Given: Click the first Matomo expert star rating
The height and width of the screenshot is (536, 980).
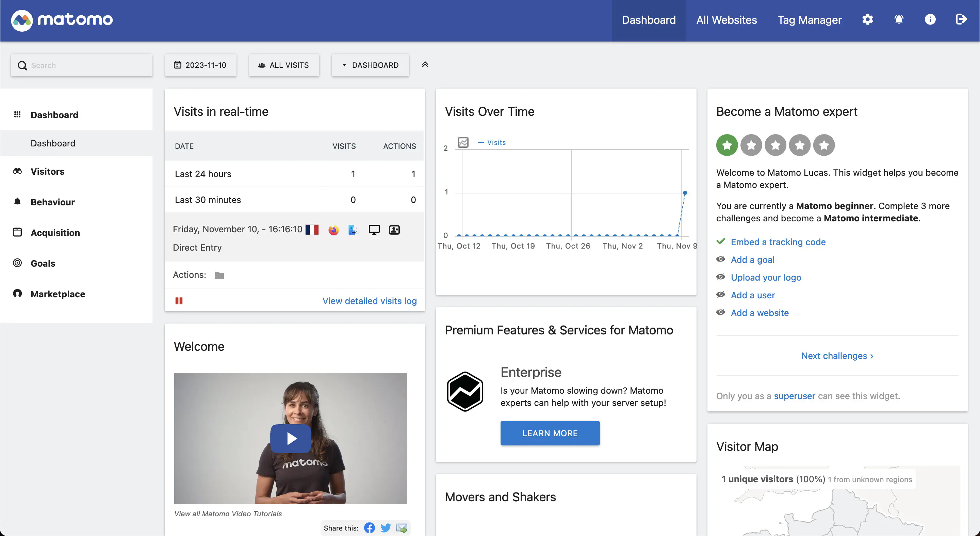Looking at the screenshot, I should (x=727, y=145).
